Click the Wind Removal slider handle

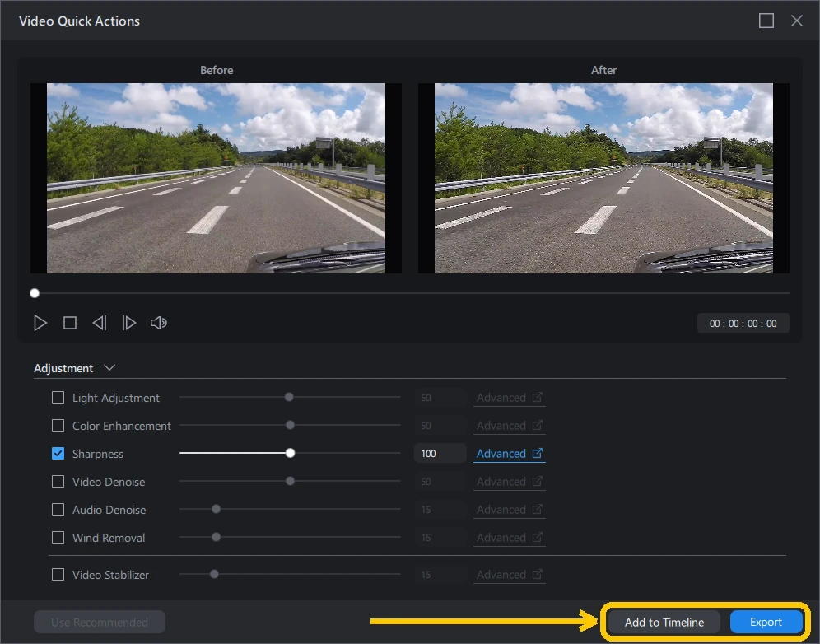tap(216, 537)
